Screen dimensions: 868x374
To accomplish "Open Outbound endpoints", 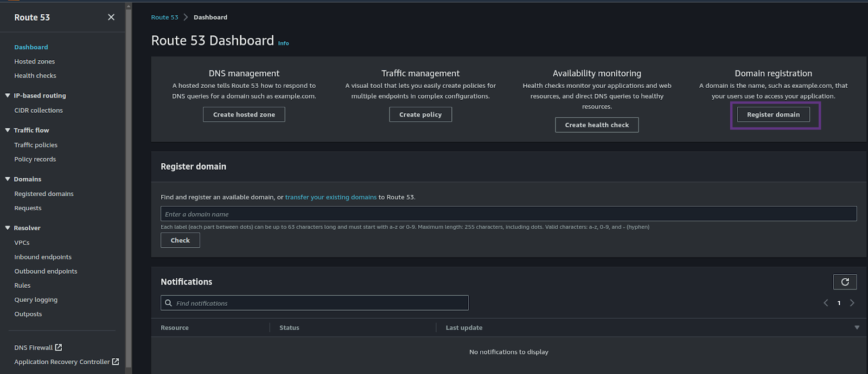I will pyautogui.click(x=46, y=271).
